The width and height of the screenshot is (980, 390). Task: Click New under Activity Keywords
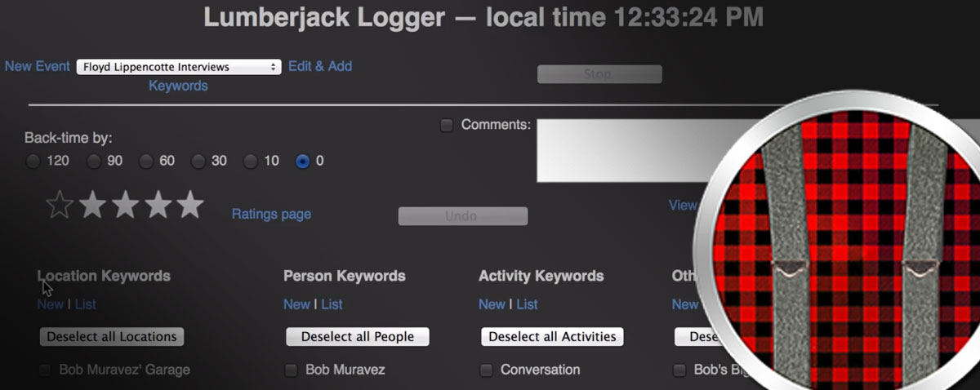492,304
